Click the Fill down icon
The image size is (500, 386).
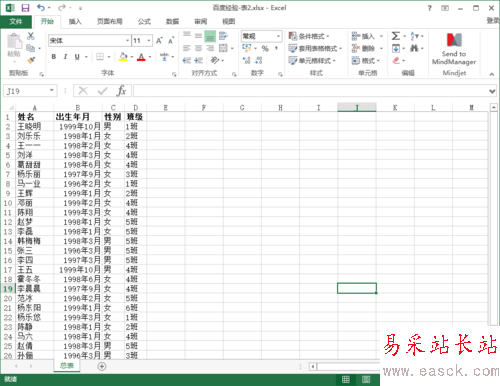(396, 49)
